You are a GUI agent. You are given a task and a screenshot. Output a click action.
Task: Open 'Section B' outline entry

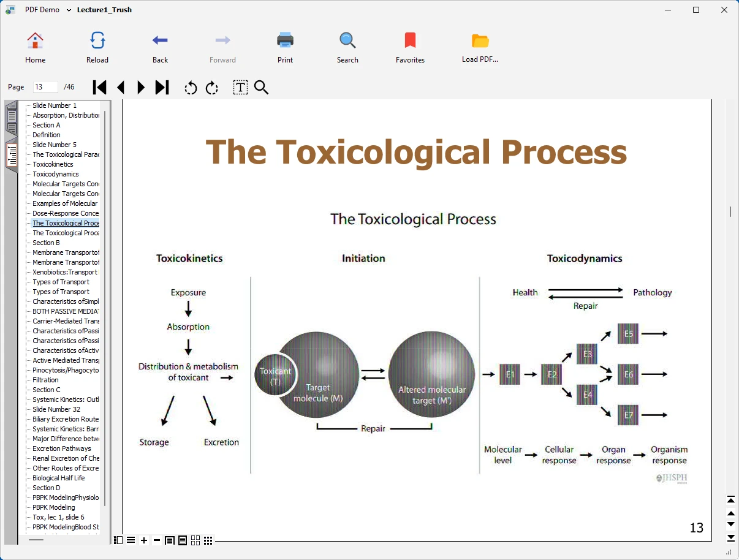tap(46, 243)
